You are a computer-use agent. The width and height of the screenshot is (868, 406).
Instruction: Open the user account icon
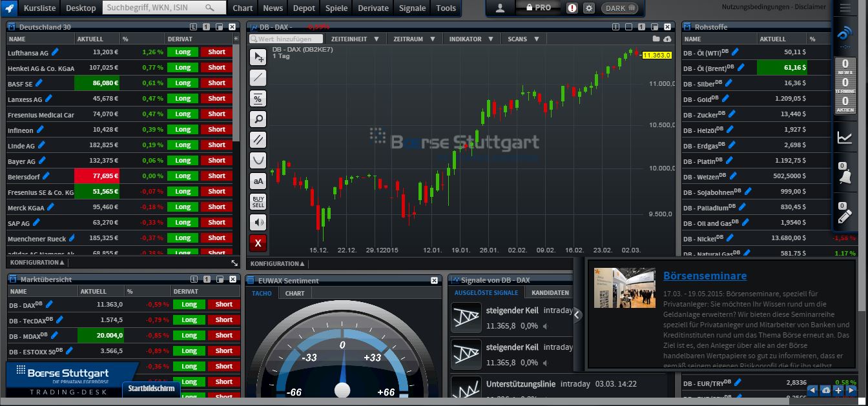(x=500, y=8)
